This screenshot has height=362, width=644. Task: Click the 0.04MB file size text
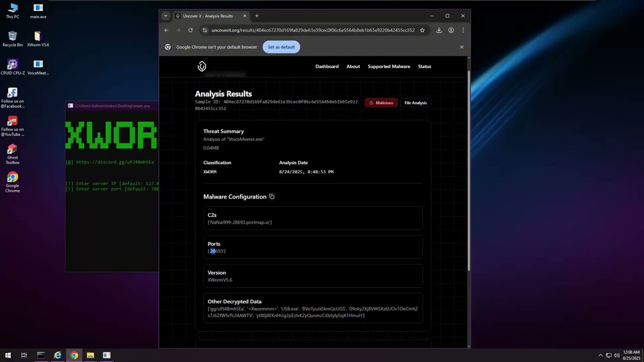(x=211, y=148)
